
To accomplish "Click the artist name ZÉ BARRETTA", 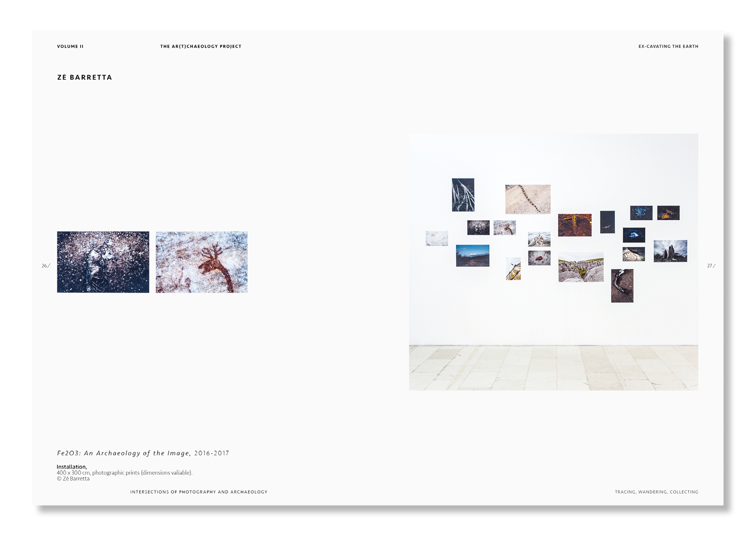I will point(84,77).
